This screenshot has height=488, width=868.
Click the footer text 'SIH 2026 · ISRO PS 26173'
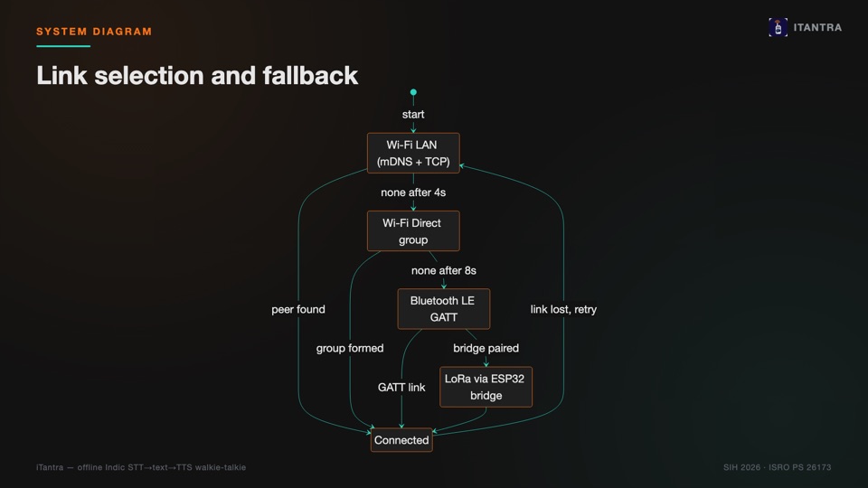click(778, 467)
